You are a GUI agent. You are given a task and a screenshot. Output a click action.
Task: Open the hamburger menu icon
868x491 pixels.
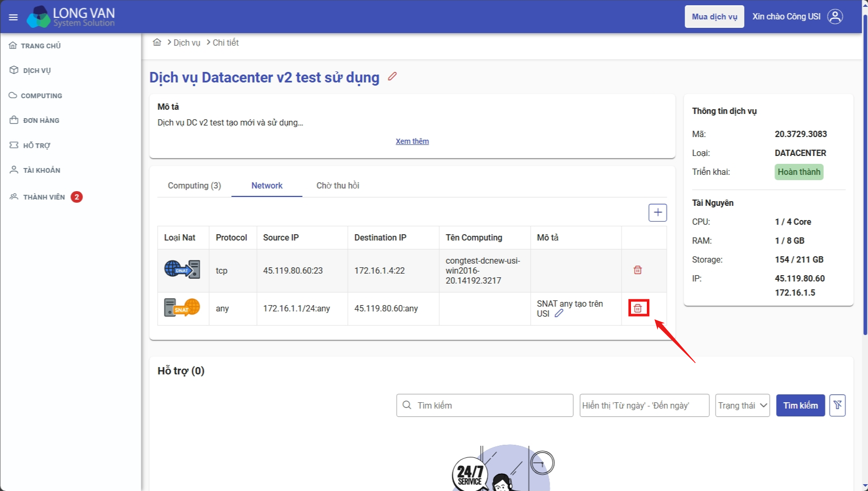coord(13,17)
